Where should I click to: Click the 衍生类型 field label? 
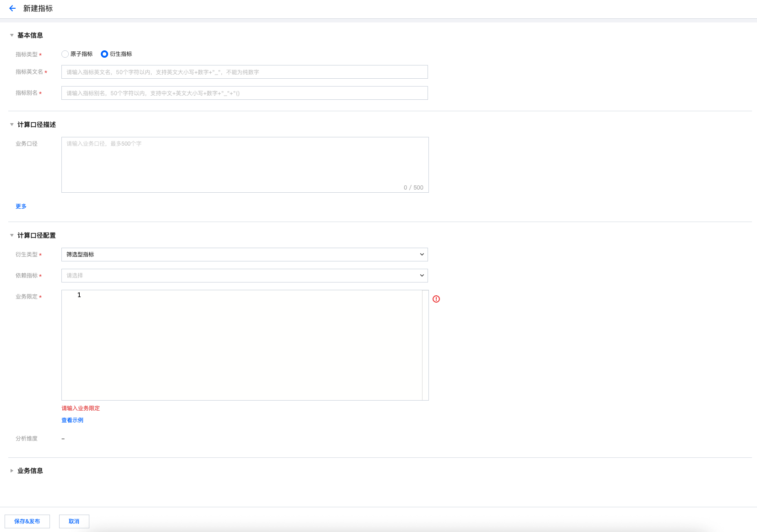[x=27, y=255]
